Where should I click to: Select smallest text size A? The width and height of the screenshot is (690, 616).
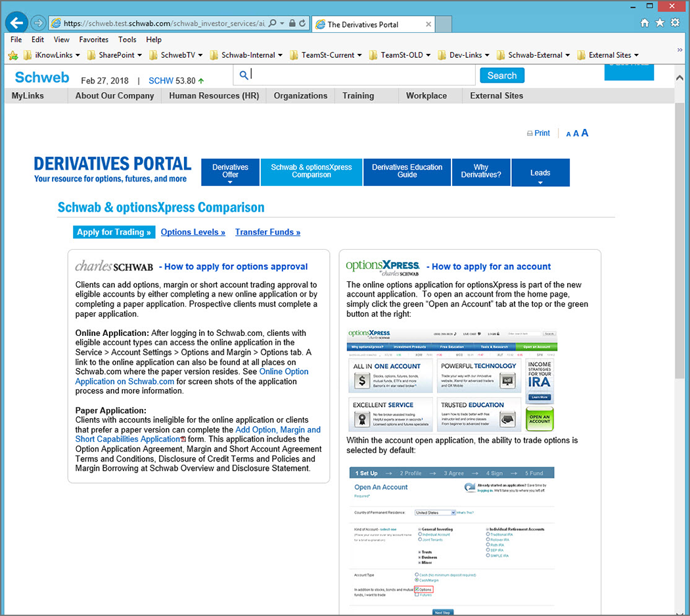tap(568, 134)
